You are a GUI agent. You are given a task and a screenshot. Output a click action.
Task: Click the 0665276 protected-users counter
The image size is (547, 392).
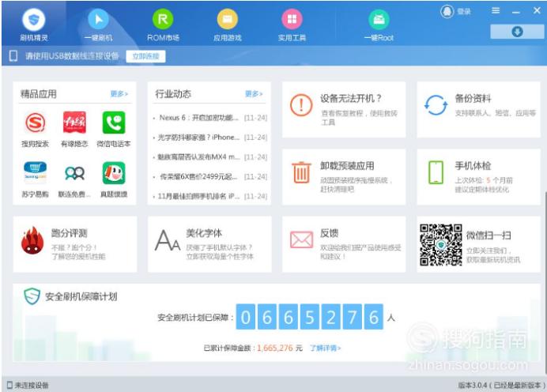(x=309, y=317)
